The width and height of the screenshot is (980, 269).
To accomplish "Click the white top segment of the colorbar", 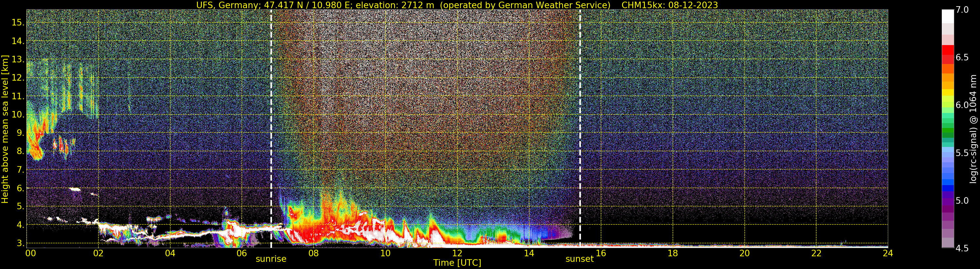I will click(x=948, y=16).
